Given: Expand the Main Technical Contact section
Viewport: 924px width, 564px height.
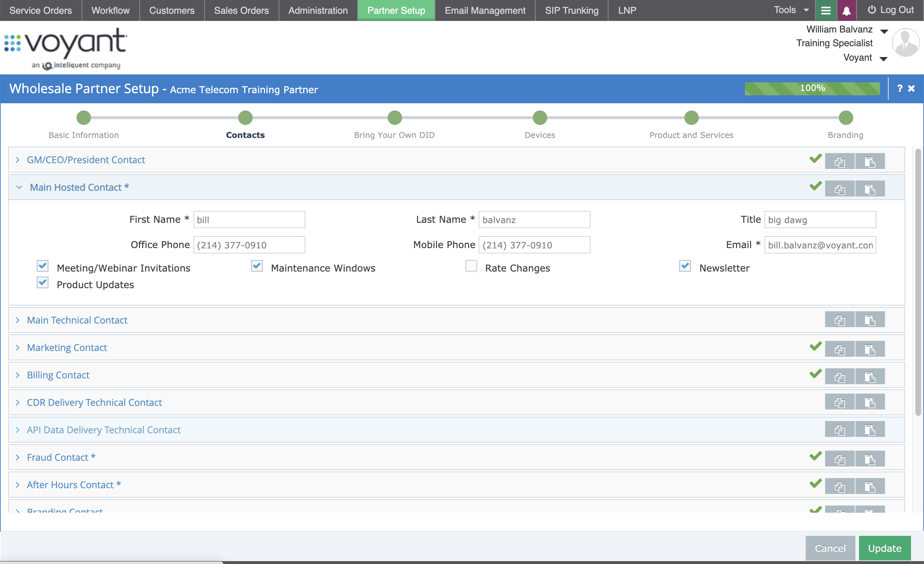Looking at the screenshot, I should pos(77,320).
